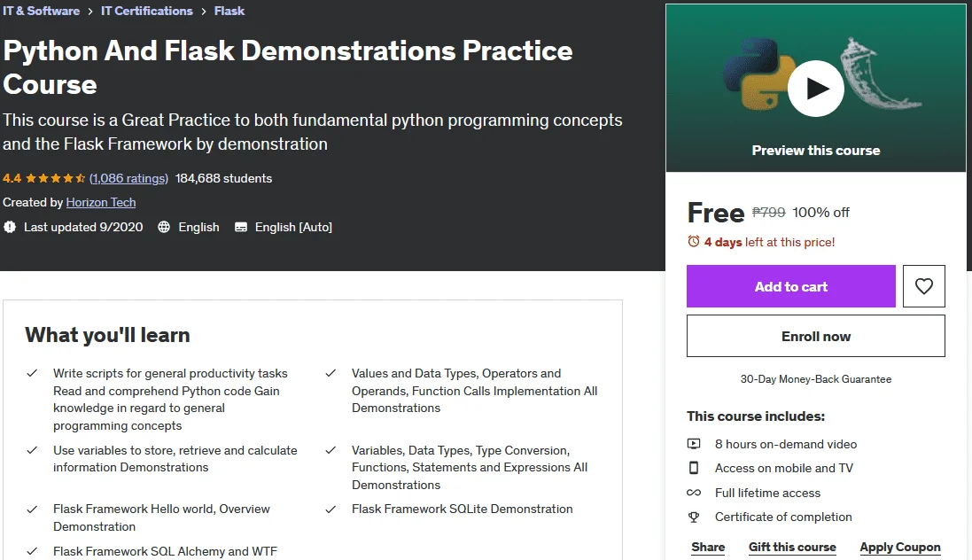Screen dimensions: 972x560
Task: Click the trophy certificate icon
Action: [x=694, y=517]
